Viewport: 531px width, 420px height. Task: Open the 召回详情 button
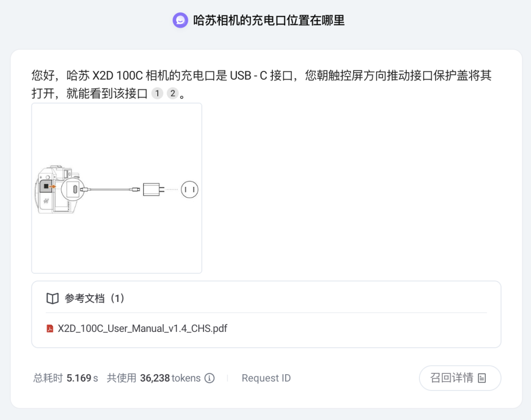[460, 378]
